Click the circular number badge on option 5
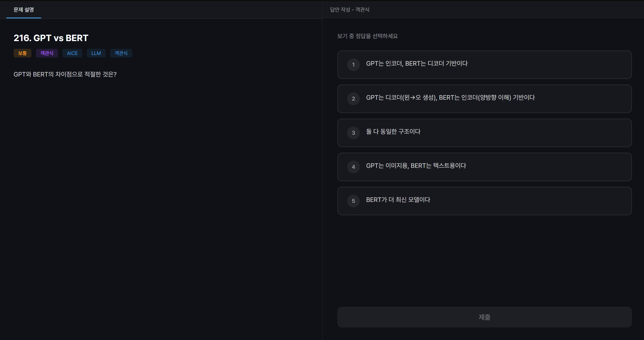Image resolution: width=644 pixels, height=340 pixels. tap(353, 201)
